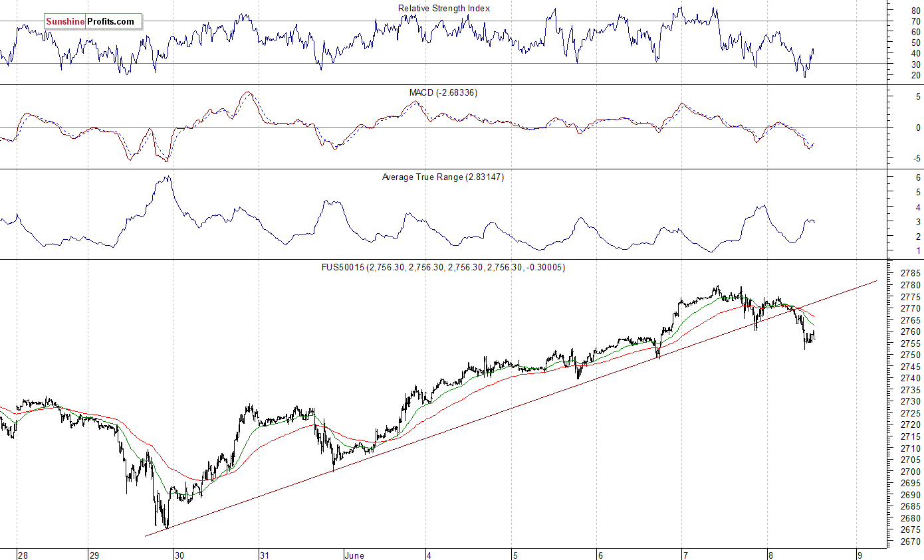The width and height of the screenshot is (924, 560).
Task: Click date label 31 on time axis
Action: 265,555
